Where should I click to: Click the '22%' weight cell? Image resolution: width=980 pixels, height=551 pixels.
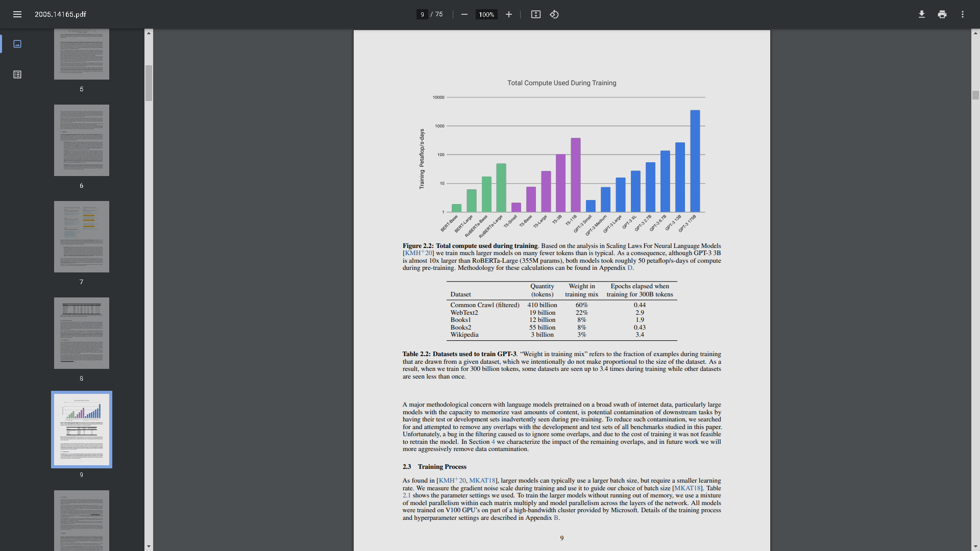tap(582, 313)
